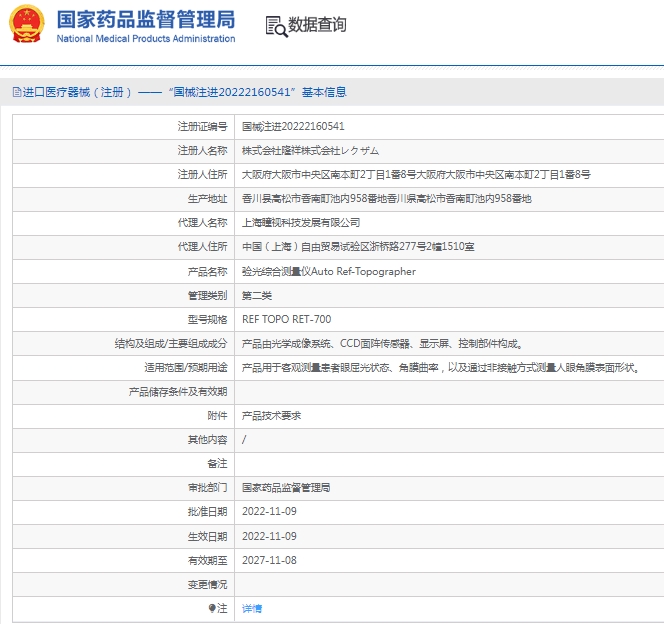Click agent name 上海瞳视科技发展有限公司
This screenshot has width=664, height=624.
[301, 222]
